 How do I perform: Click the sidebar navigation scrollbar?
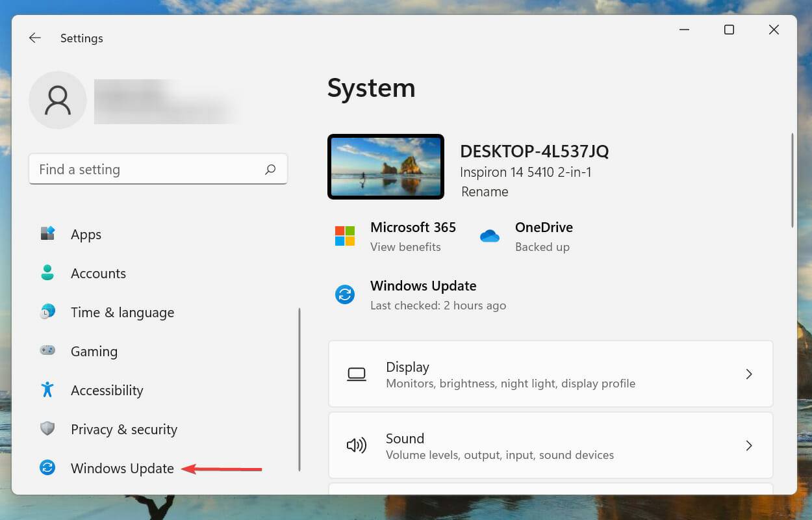299,389
